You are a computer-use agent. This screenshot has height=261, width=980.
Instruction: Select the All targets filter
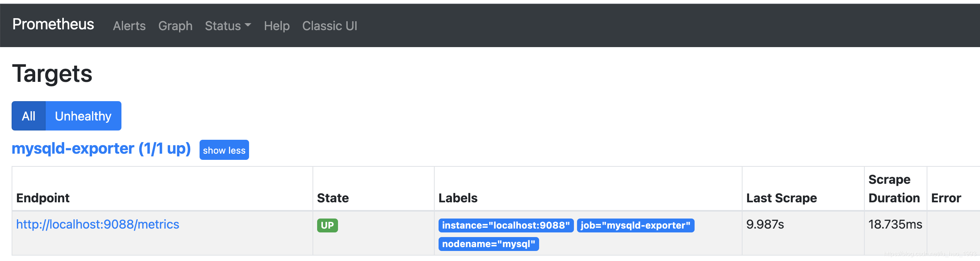tap(29, 116)
